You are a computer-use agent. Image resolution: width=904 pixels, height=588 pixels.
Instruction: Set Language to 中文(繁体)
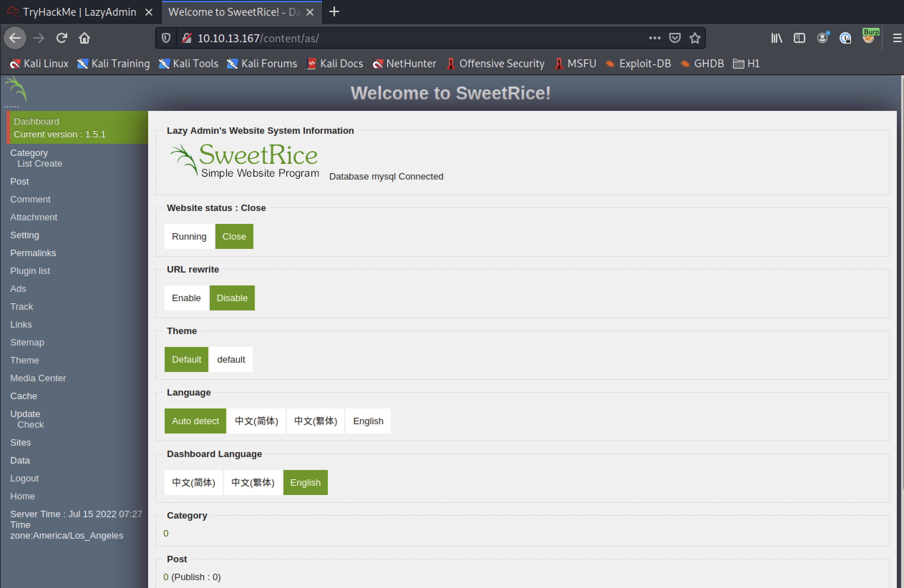click(x=316, y=421)
